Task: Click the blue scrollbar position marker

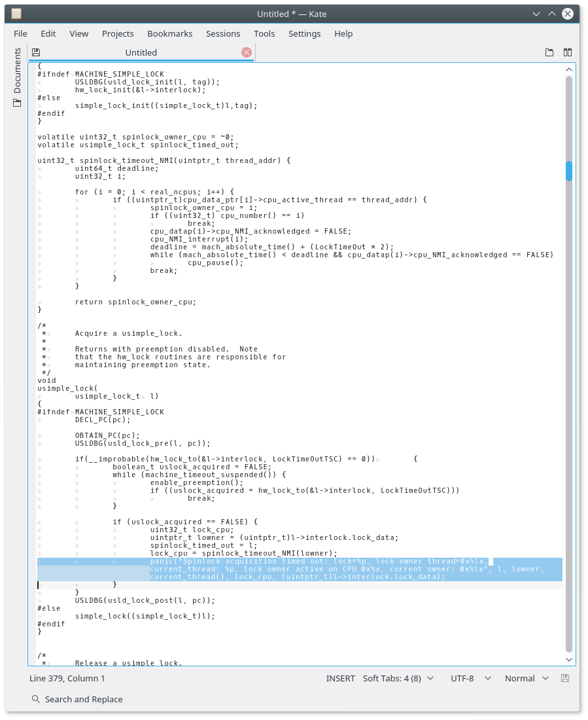Action: click(569, 171)
